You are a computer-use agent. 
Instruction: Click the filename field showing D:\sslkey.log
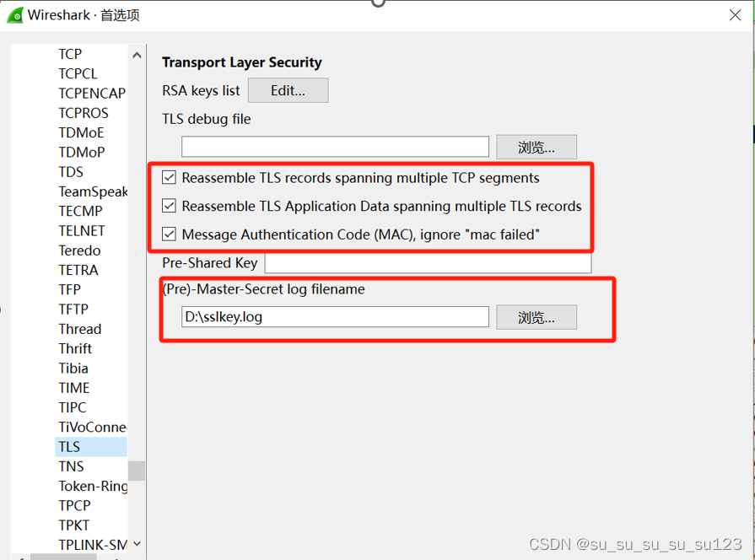(x=335, y=316)
